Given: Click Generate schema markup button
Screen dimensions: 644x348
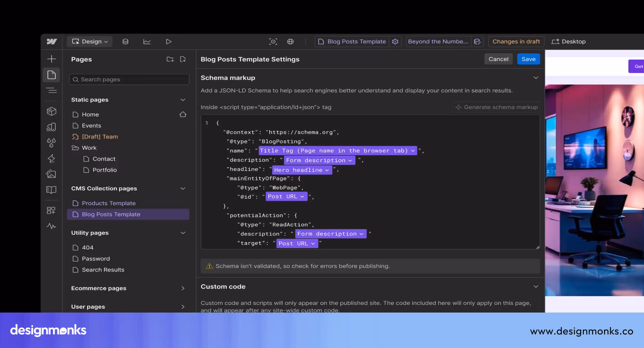Looking at the screenshot, I should 497,107.
